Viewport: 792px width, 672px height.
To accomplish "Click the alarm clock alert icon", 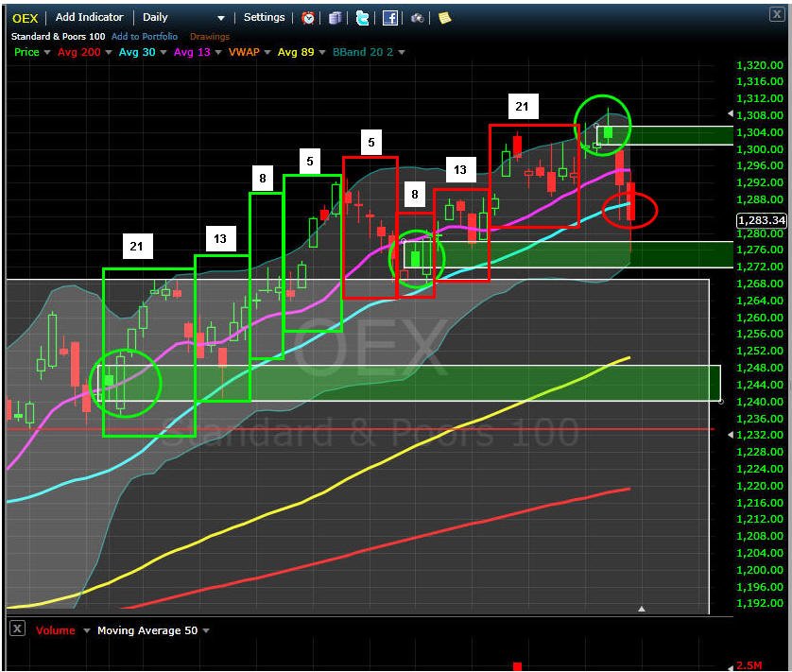I will 307,18.
